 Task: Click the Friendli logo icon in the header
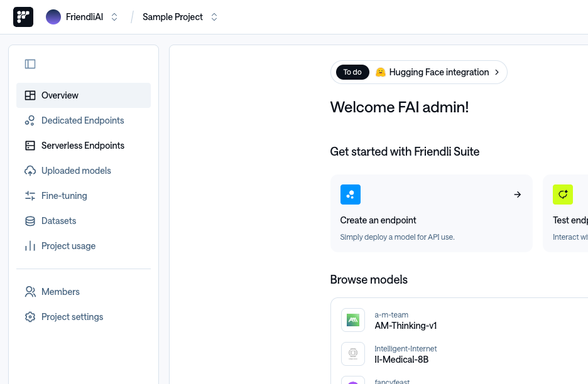click(x=23, y=17)
